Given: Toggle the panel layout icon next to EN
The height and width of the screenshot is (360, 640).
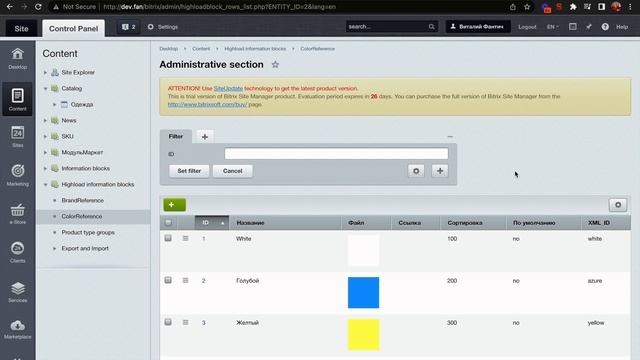Looking at the screenshot, I should coord(573,27).
